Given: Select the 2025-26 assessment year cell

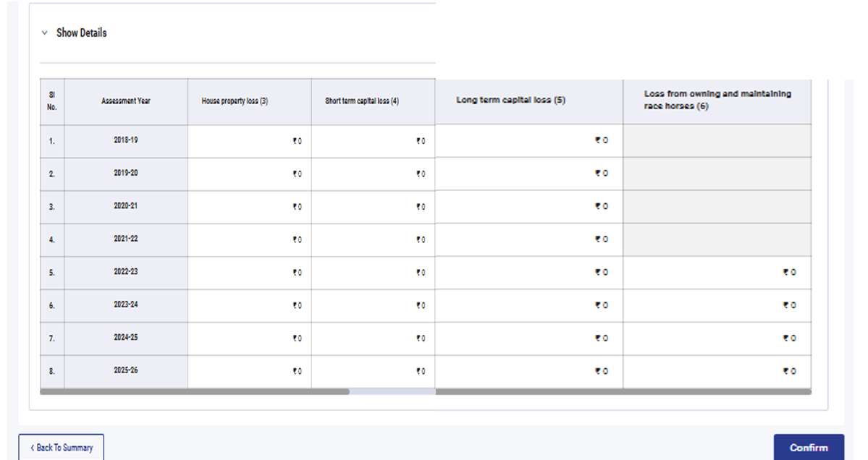Looking at the screenshot, I should tap(126, 371).
